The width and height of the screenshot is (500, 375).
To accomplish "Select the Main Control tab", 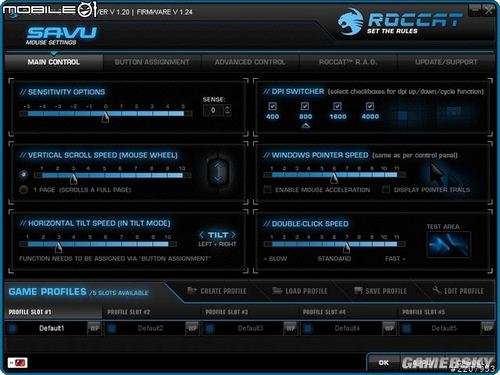I will pyautogui.click(x=54, y=62).
